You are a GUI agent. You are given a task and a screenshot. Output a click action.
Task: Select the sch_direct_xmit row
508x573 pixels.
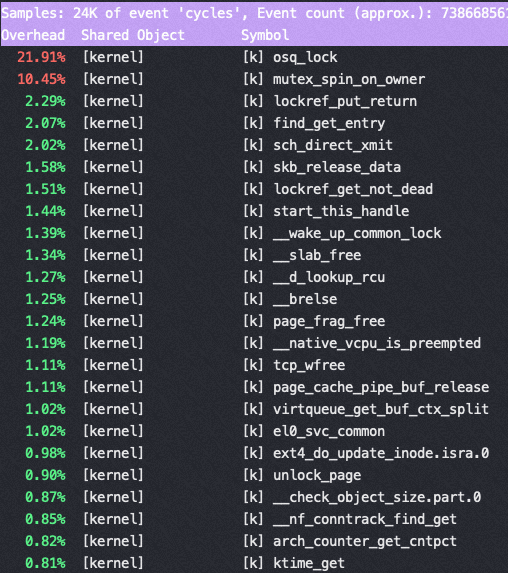click(254, 145)
